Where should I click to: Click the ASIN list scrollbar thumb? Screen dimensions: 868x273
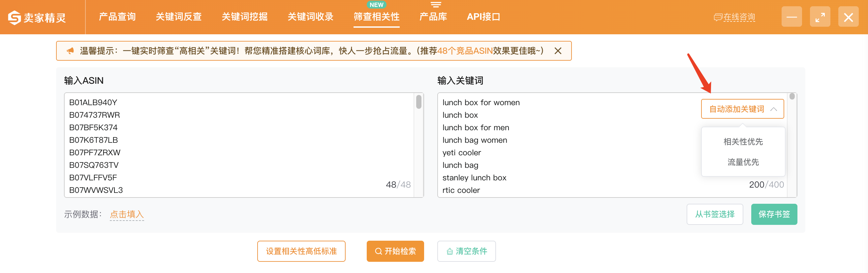419,102
